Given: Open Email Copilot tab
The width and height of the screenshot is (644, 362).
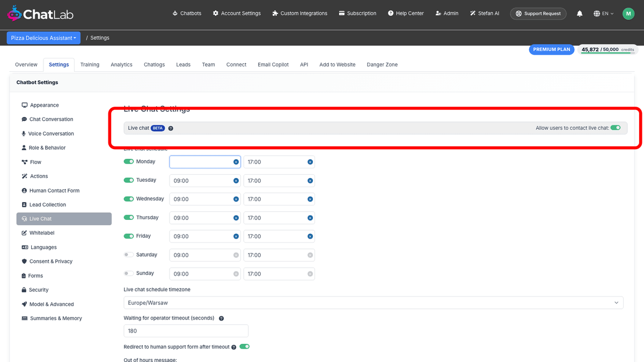Looking at the screenshot, I should (273, 64).
